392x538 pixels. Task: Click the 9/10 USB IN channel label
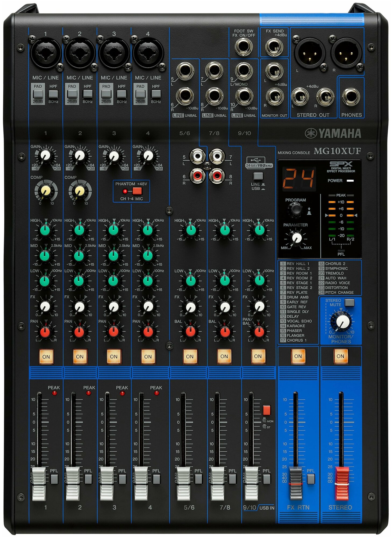pos(259,508)
